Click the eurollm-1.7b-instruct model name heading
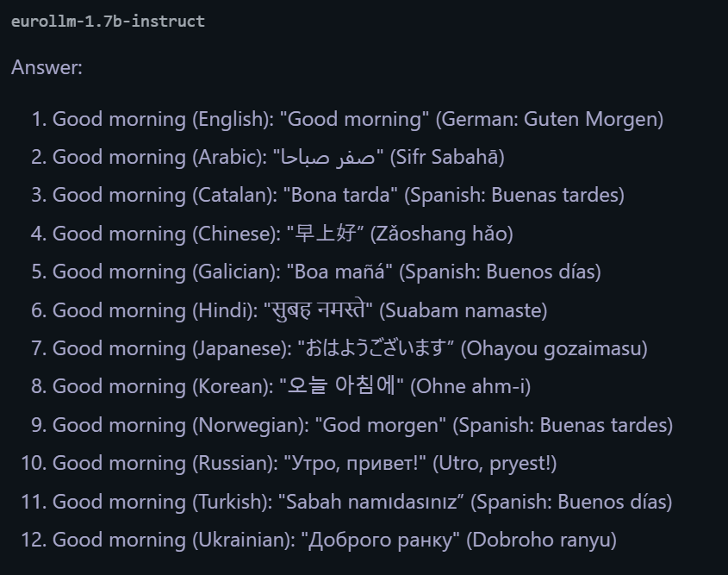The image size is (728, 575). coord(108,21)
